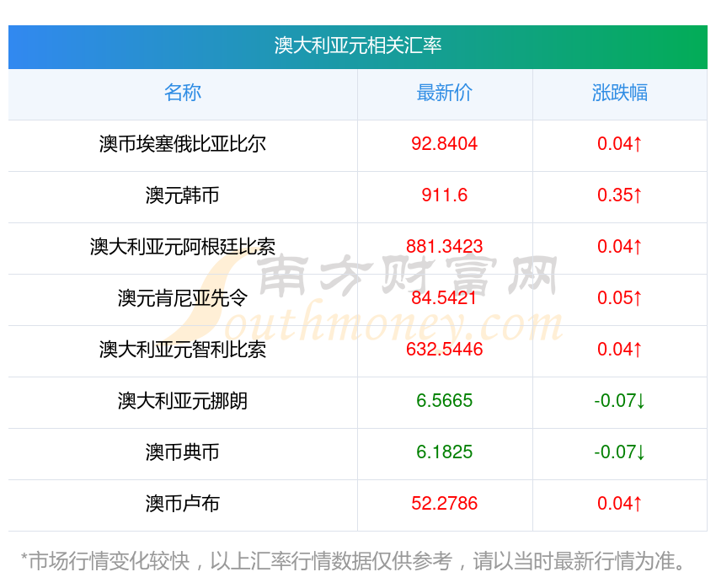The height and width of the screenshot is (588, 716).
Task: Click the price 52.2786
Action: pos(444,504)
